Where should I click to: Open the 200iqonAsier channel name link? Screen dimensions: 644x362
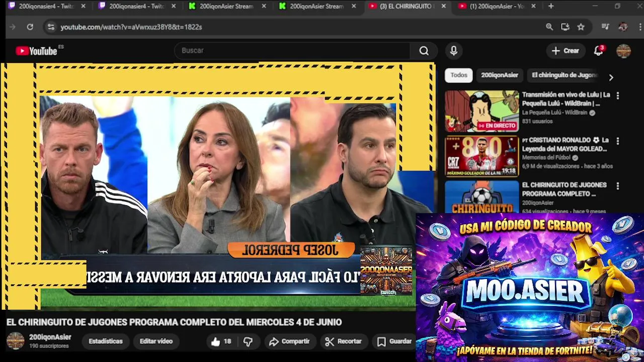50,337
